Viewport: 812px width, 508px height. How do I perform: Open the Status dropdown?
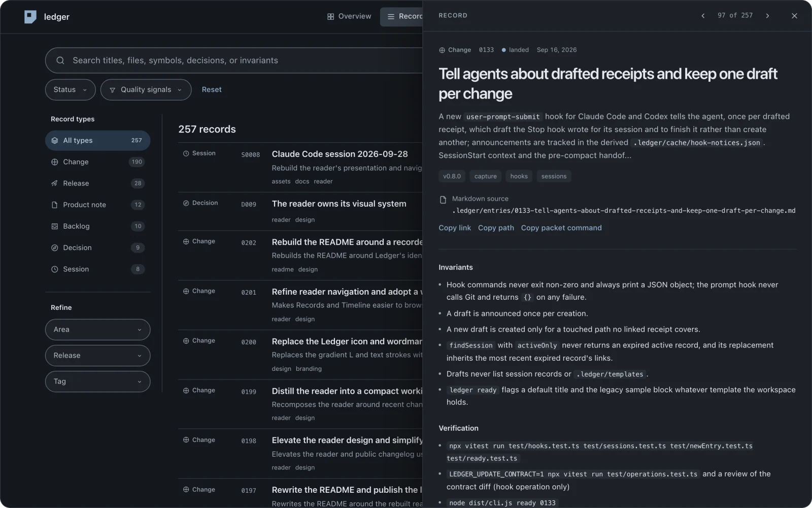pos(70,89)
